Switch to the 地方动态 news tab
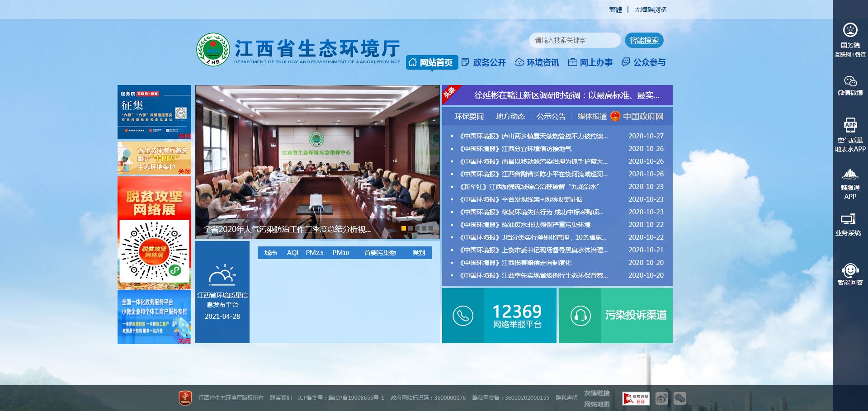868x411 pixels. click(x=510, y=117)
